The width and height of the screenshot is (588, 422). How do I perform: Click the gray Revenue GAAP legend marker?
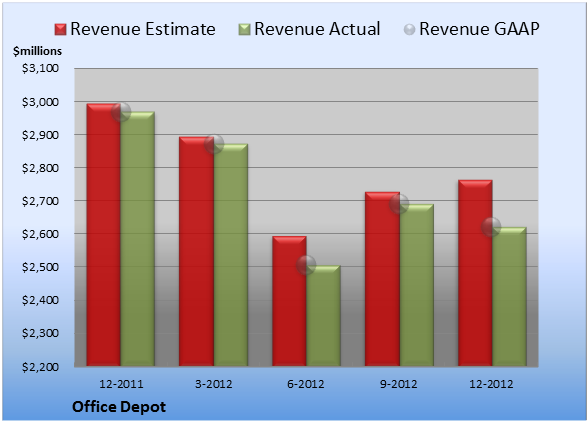point(410,30)
